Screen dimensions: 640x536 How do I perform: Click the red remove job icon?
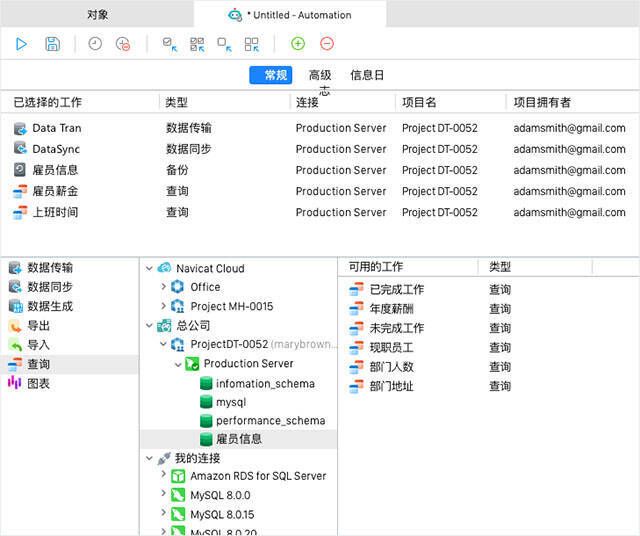point(327,44)
